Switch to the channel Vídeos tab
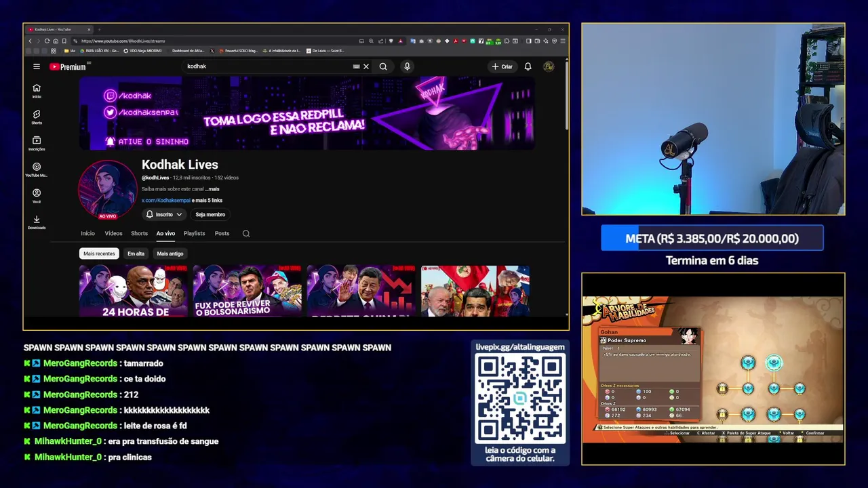 tap(113, 233)
